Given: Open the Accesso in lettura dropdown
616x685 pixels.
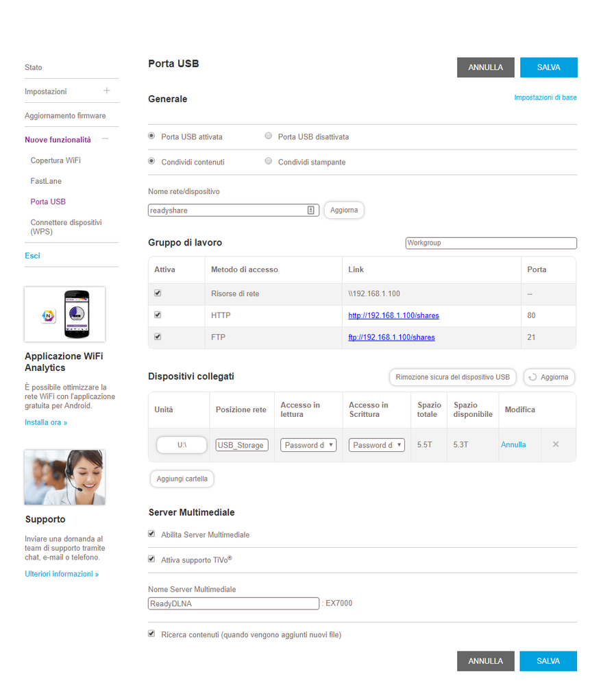Looking at the screenshot, I should [x=308, y=445].
